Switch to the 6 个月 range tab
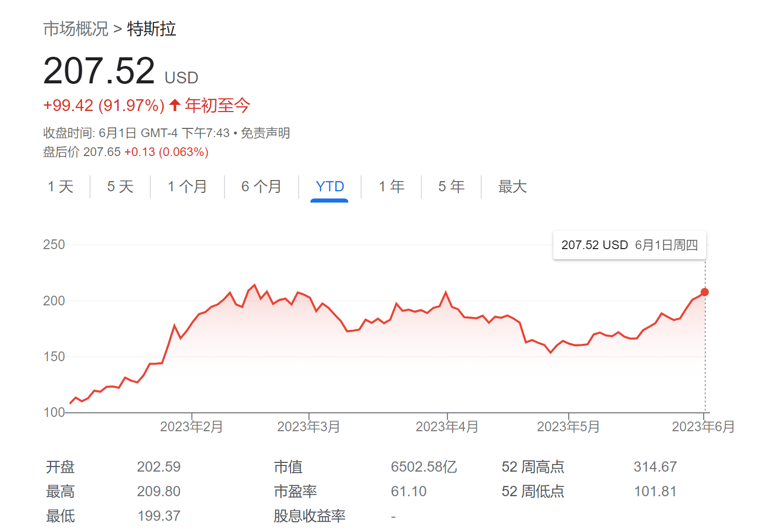The image size is (762, 532). point(261,187)
